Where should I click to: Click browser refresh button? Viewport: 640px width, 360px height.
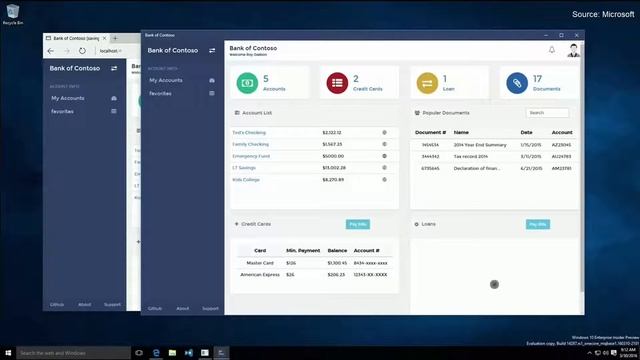(82, 51)
